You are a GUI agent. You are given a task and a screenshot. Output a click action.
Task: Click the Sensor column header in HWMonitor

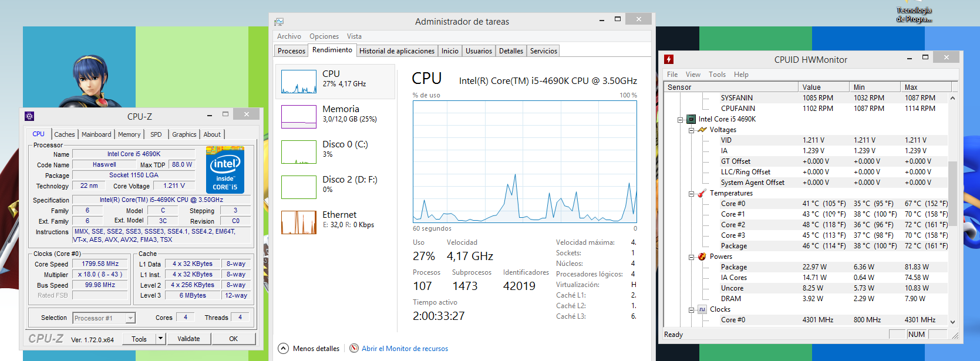[x=731, y=87]
